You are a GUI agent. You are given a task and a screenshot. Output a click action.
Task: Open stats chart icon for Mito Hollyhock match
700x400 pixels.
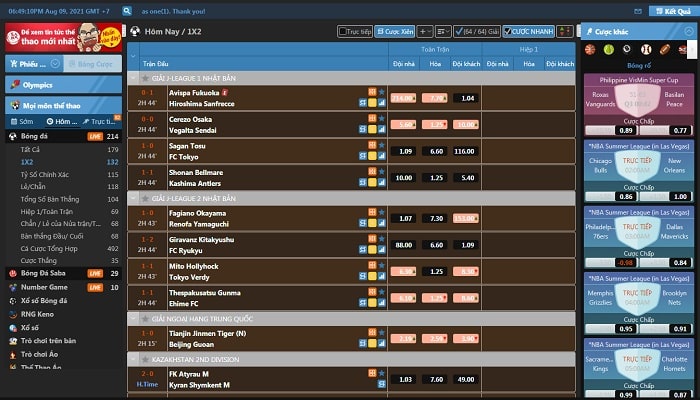tap(382, 276)
